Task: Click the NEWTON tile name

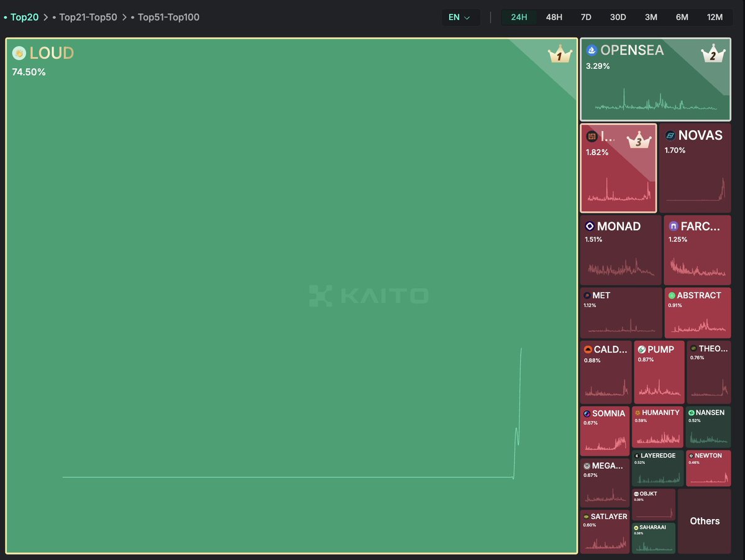Action: [708, 456]
